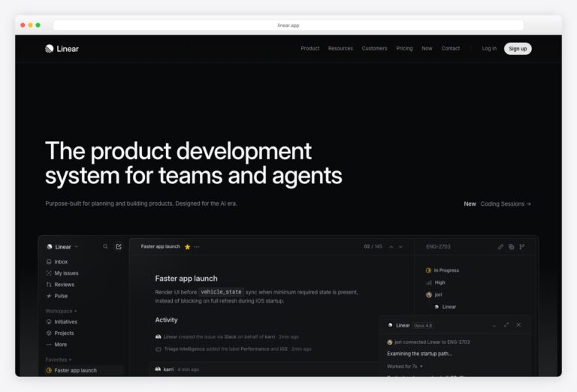Go to the previous issue with the up chevron
The height and width of the screenshot is (392, 577).
click(391, 247)
